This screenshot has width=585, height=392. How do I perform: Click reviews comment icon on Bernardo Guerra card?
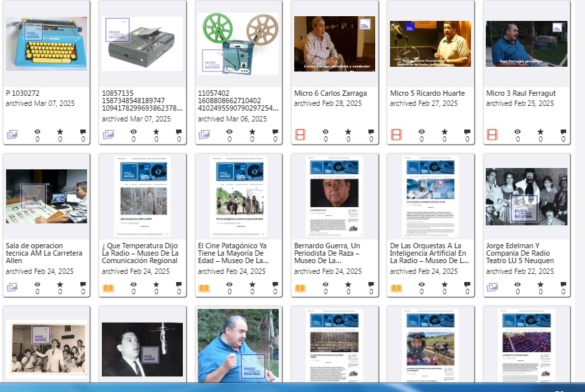click(371, 285)
